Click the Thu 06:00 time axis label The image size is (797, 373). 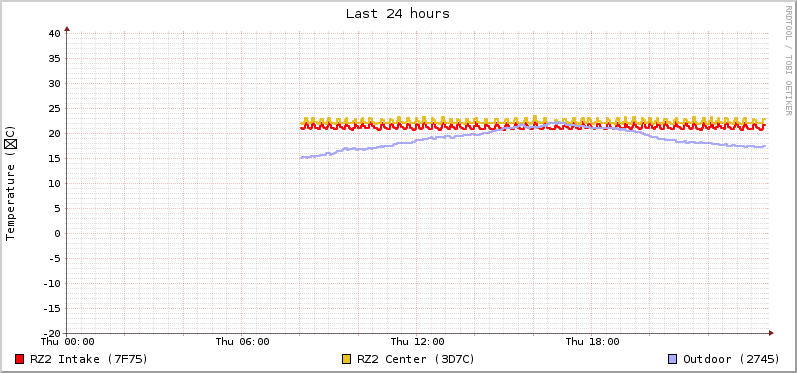tap(242, 341)
